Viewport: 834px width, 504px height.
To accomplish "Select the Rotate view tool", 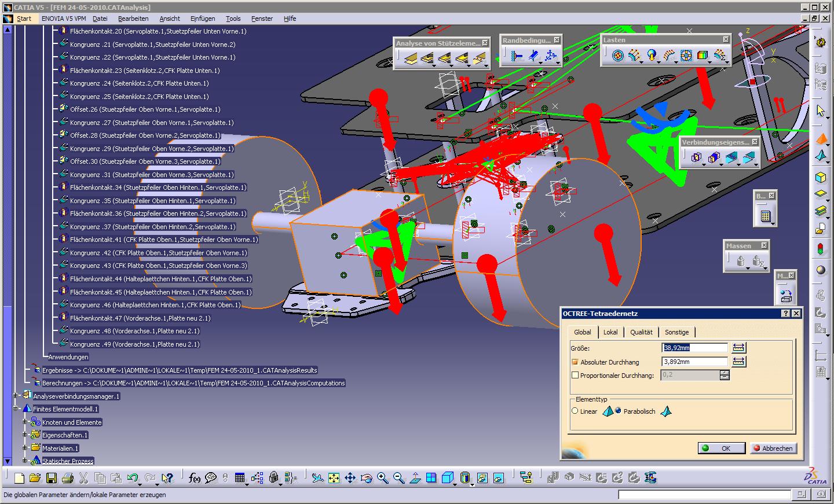I will point(366,478).
